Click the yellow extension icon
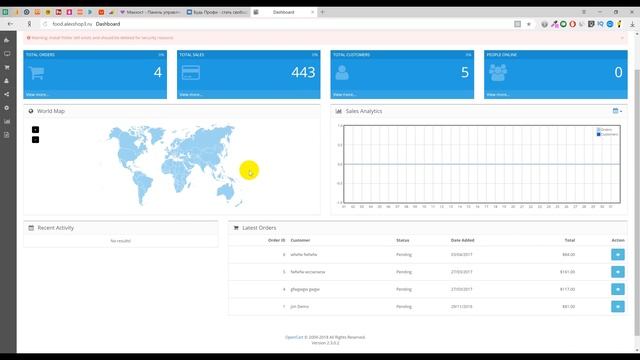Screen dimensions: 640x360 point(619,24)
